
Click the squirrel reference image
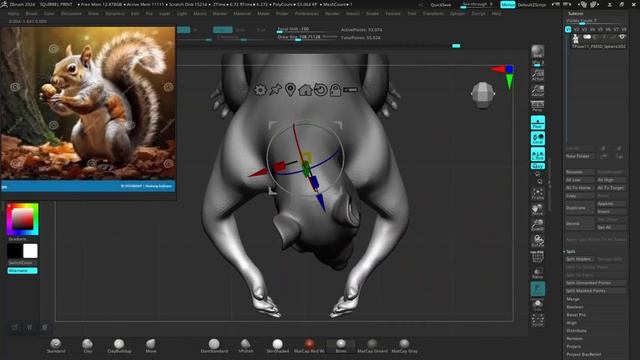click(88, 103)
